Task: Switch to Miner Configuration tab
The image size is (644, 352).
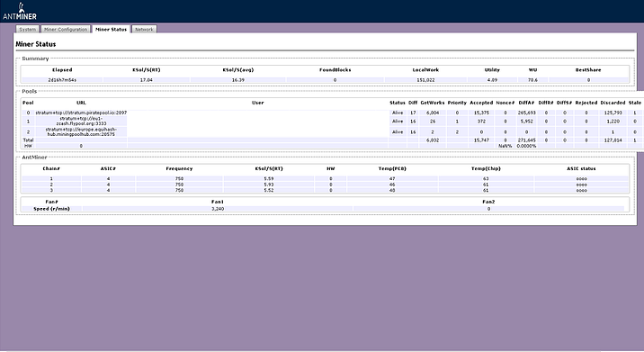Action: pyautogui.click(x=66, y=29)
